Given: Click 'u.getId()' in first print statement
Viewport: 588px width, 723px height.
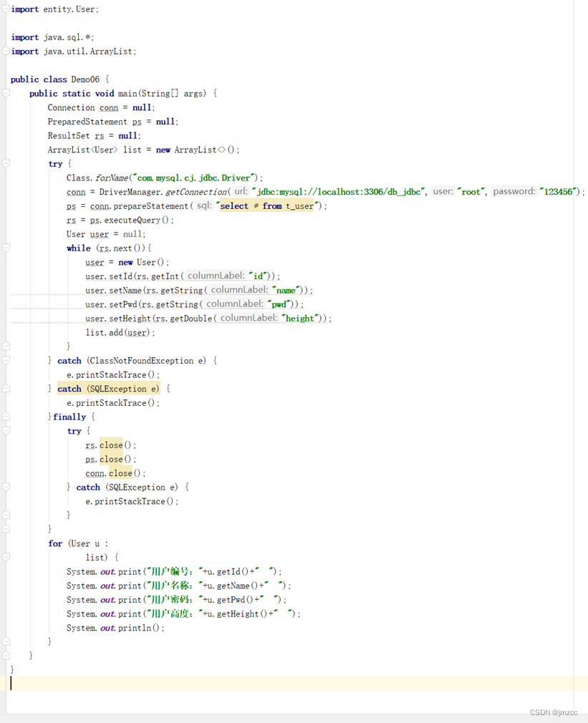Looking at the screenshot, I should pyautogui.click(x=227, y=572).
